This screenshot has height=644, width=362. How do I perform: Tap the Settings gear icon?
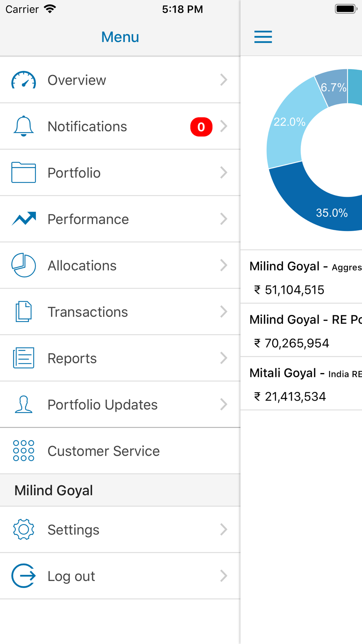24,530
